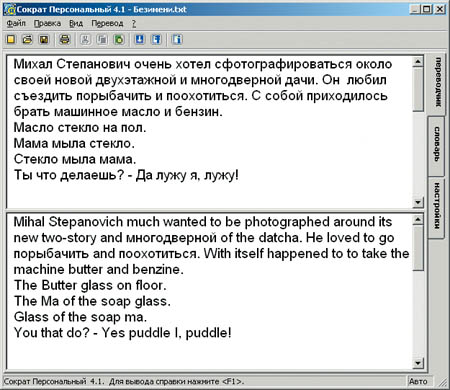Viewport: 450px width, 390px height.
Task: Click the up arrow of the source text scrollbar
Action: tap(418, 62)
